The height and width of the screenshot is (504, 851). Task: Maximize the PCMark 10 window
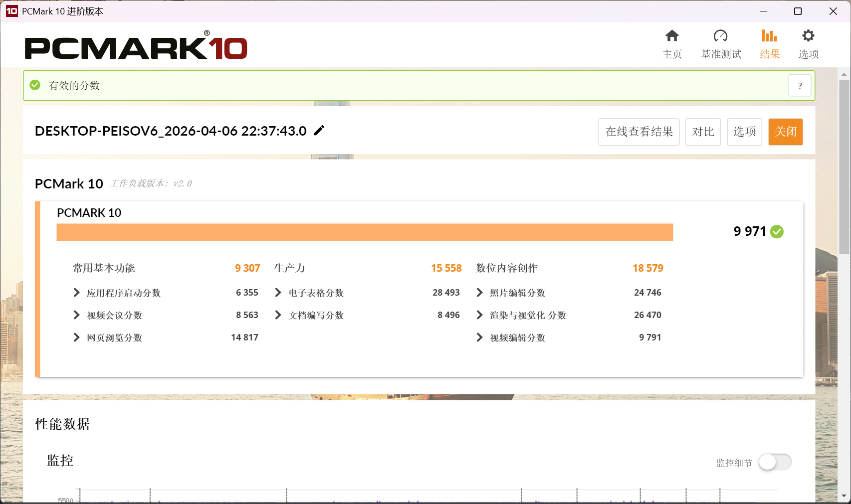point(798,11)
